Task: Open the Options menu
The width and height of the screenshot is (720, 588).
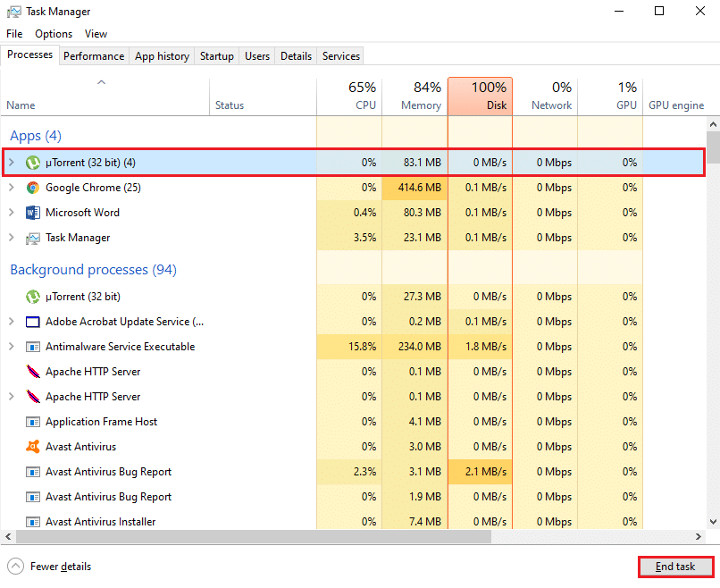Action: pyautogui.click(x=53, y=33)
